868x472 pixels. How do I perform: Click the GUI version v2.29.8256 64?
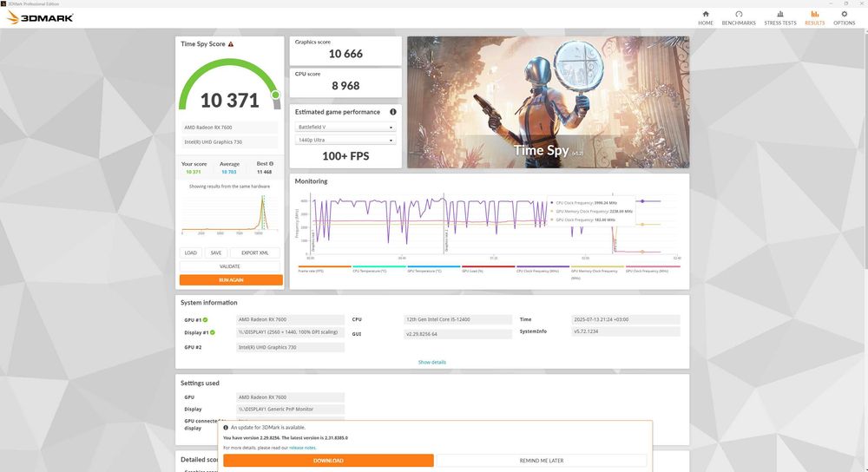pyautogui.click(x=457, y=334)
